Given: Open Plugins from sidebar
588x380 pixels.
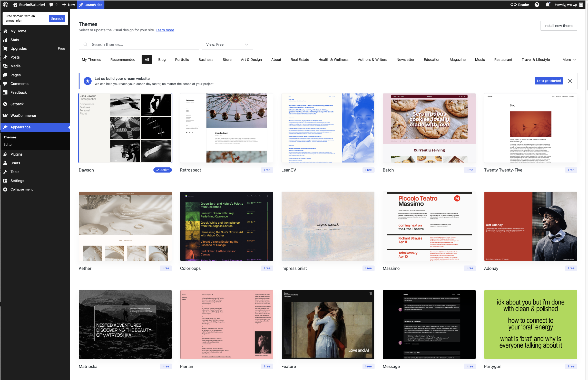Looking at the screenshot, I should click(x=16, y=154).
